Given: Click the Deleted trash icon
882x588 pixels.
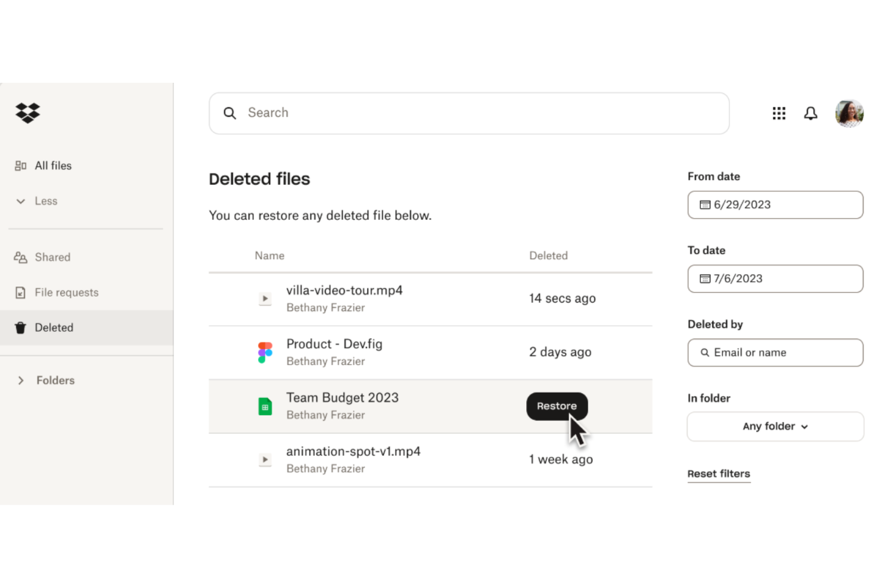Looking at the screenshot, I should [x=21, y=327].
